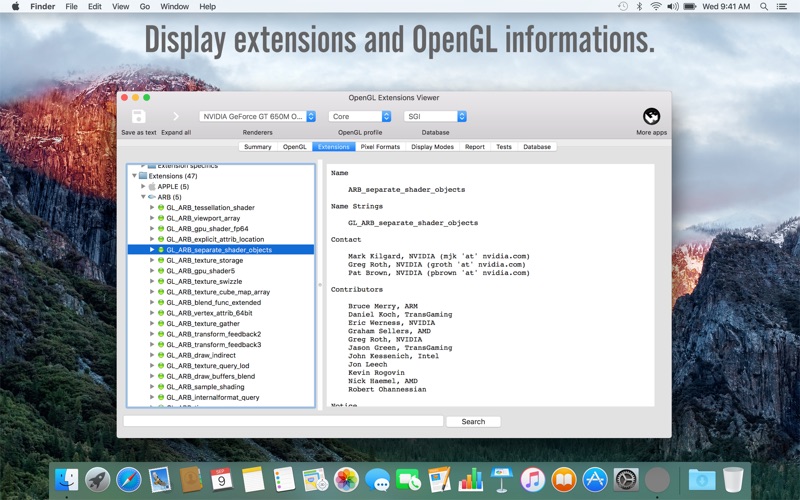The height and width of the screenshot is (500, 800).
Task: Open Keynote app in the Dock
Action: (x=502, y=480)
